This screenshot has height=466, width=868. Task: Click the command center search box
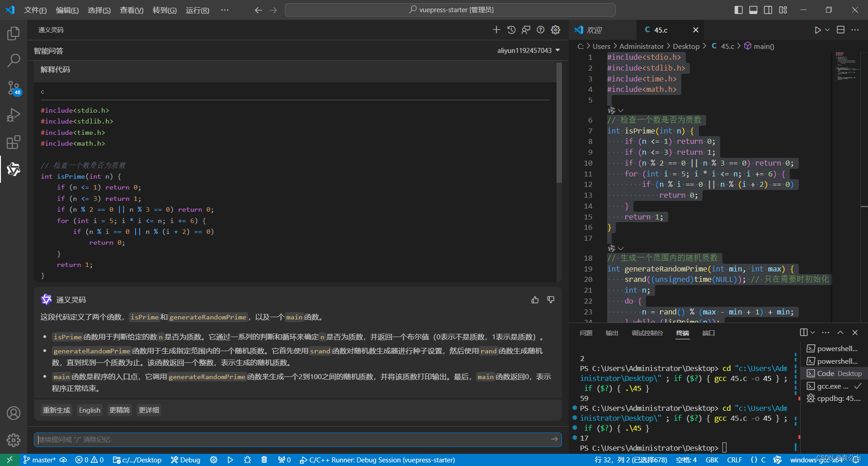450,10
